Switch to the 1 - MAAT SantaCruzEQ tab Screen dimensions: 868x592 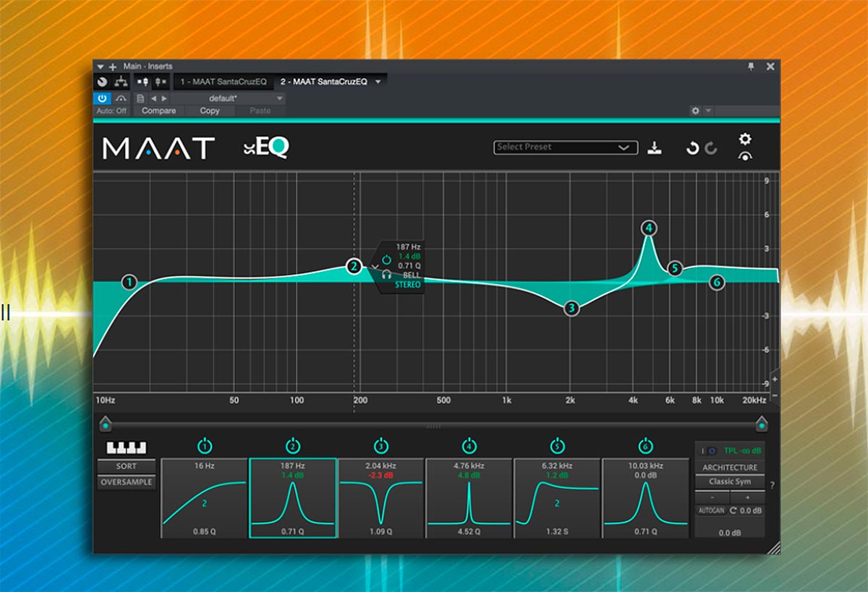tap(224, 82)
